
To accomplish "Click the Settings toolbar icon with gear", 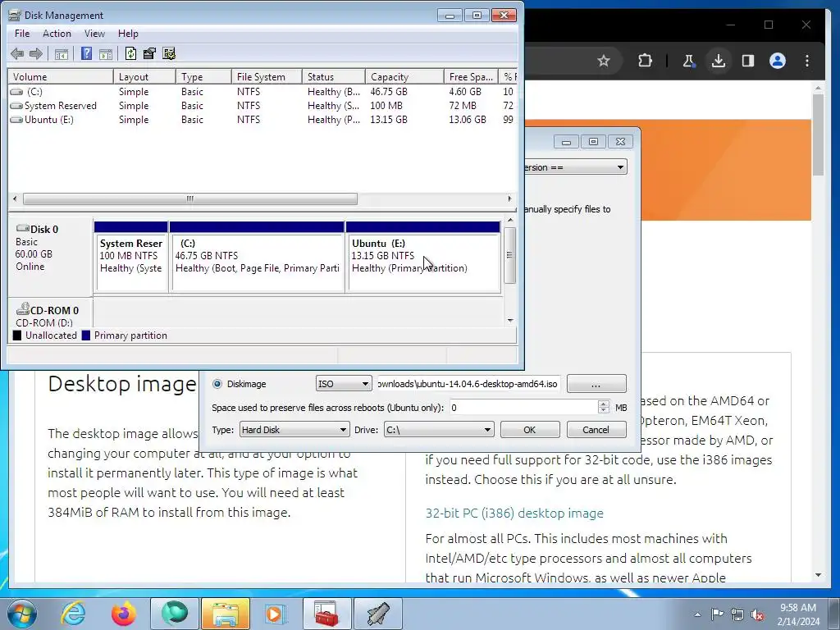I will [169, 53].
